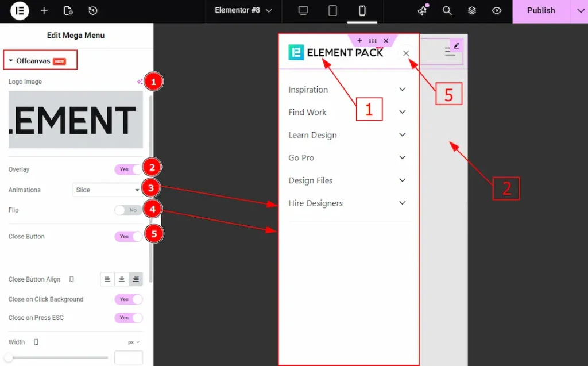Screen dimensions: 588x366
Task: Open the px unit selector for Width
Action: [133, 342]
